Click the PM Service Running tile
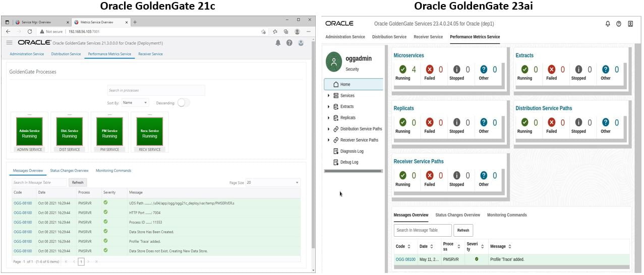 [109, 132]
